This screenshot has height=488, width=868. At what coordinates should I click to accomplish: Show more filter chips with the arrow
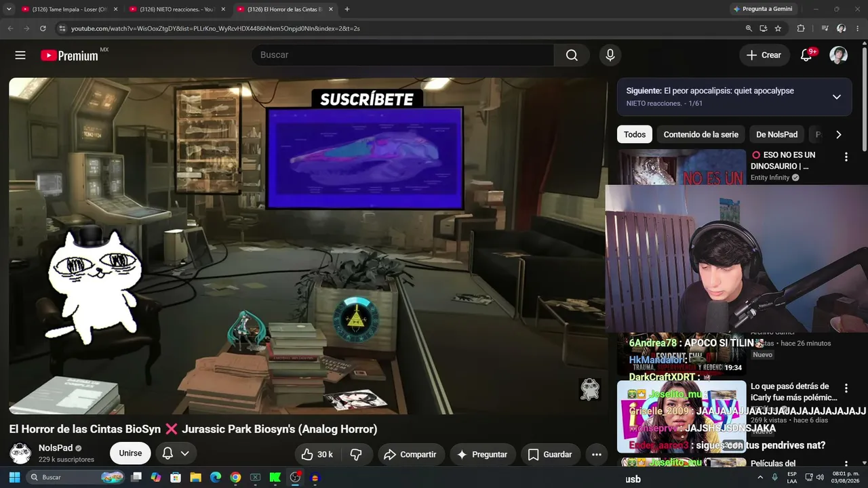838,135
